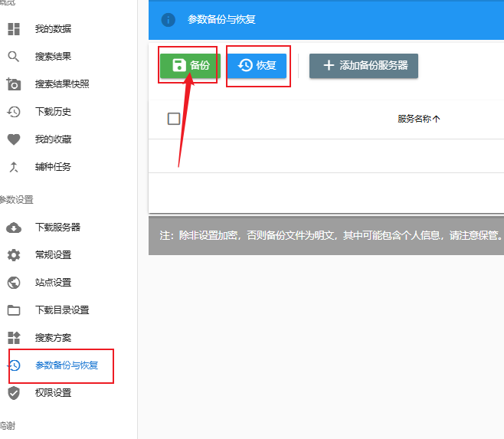
Task: Click the site settings globe icon
Action: 13,283
